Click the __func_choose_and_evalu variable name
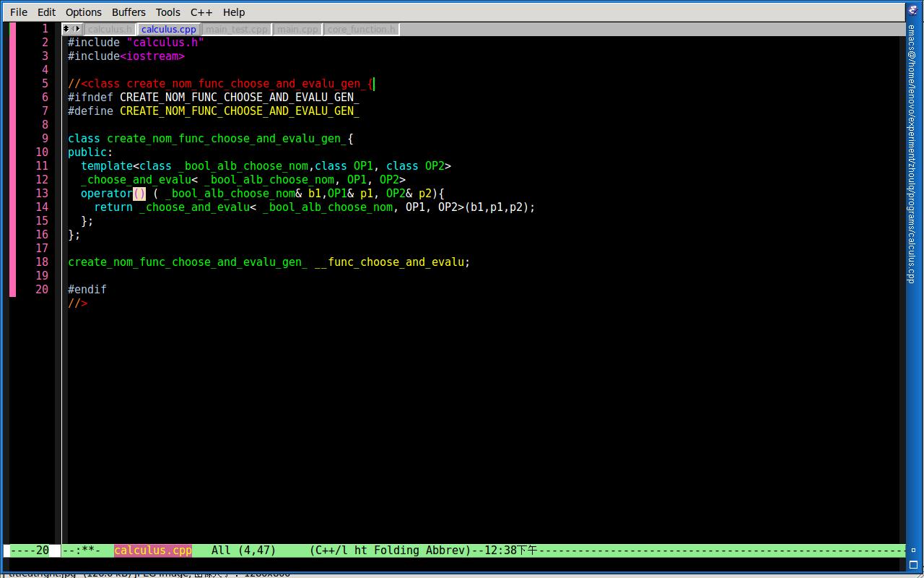Image resolution: width=924 pixels, height=578 pixels. (x=389, y=262)
